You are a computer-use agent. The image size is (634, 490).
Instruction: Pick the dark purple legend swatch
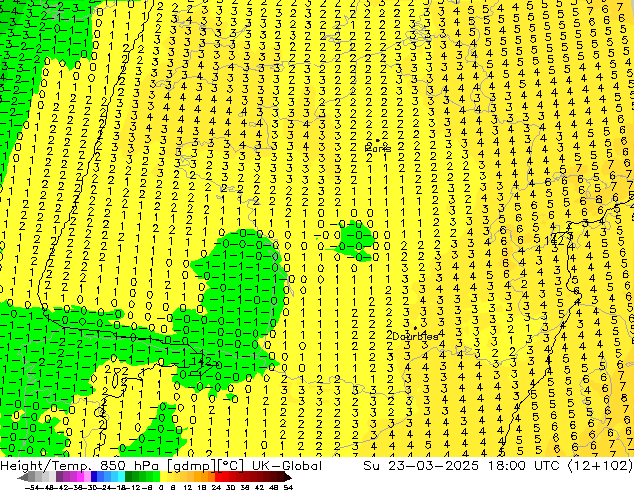point(59,478)
